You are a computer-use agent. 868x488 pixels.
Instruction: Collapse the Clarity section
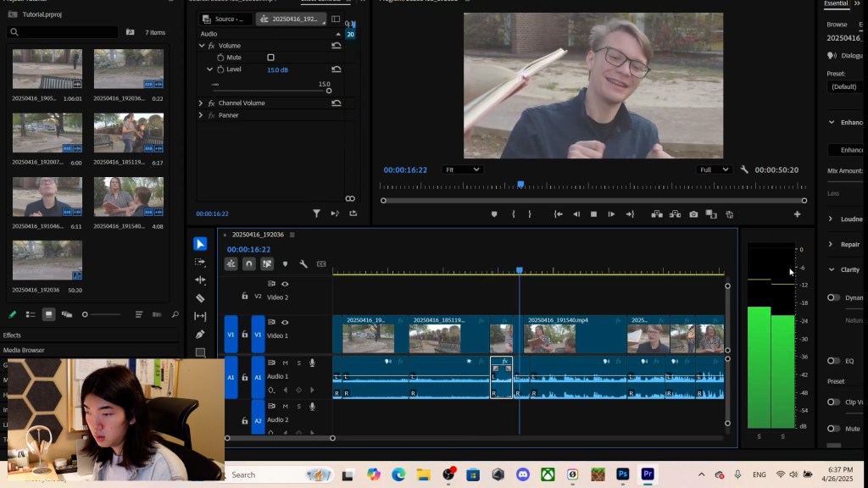[x=832, y=269]
